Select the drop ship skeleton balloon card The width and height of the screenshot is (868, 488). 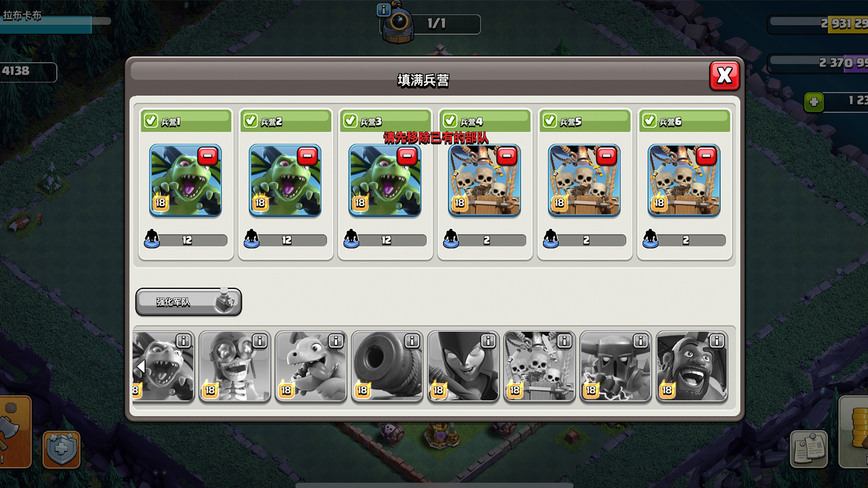coord(539,367)
